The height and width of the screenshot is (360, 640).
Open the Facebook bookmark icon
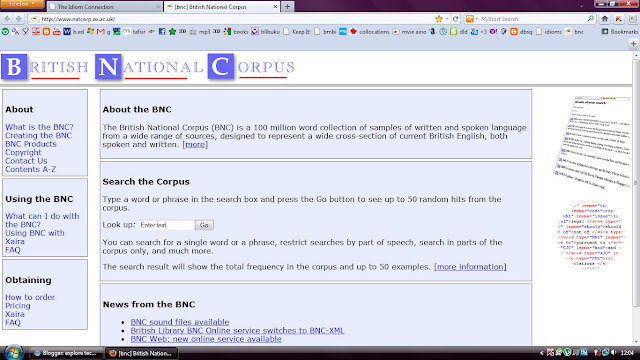coord(162,31)
